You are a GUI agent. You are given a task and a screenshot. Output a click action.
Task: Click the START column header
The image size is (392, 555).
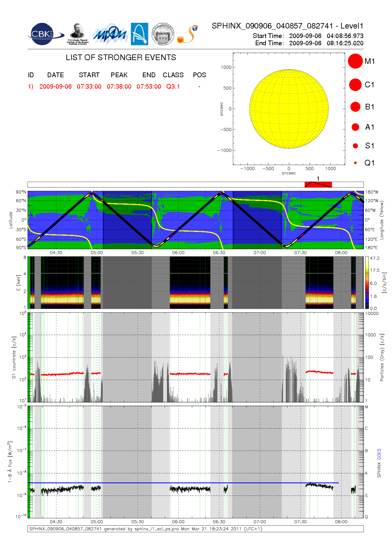coord(89,75)
